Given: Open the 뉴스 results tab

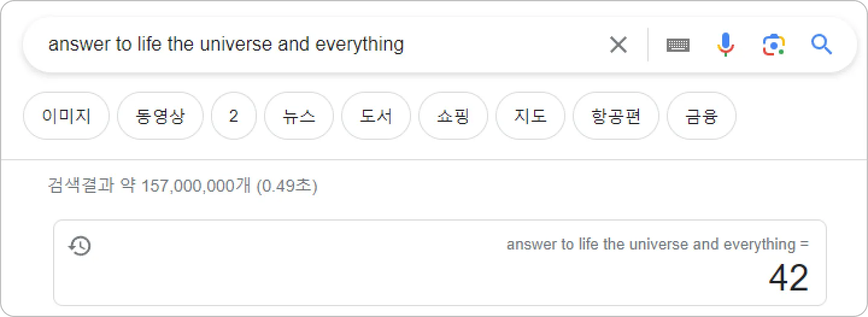Looking at the screenshot, I should [299, 116].
